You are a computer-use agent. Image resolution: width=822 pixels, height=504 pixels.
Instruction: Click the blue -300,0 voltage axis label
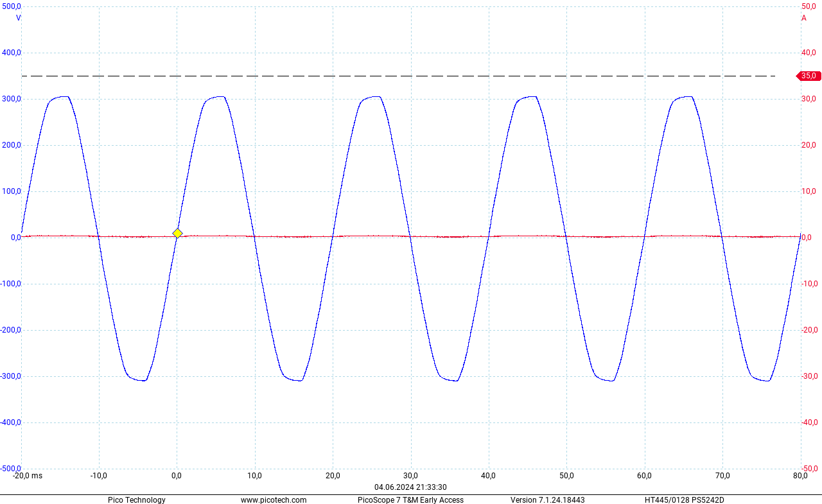point(11,376)
